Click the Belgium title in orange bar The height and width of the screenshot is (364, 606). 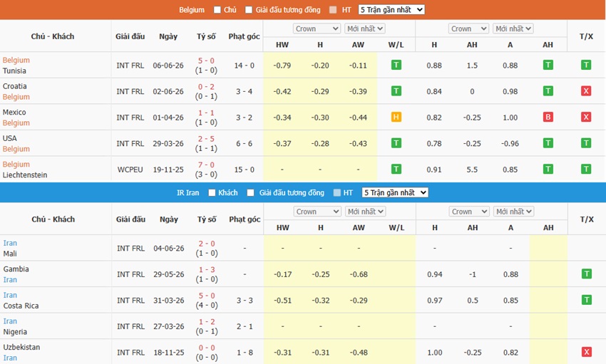point(192,10)
